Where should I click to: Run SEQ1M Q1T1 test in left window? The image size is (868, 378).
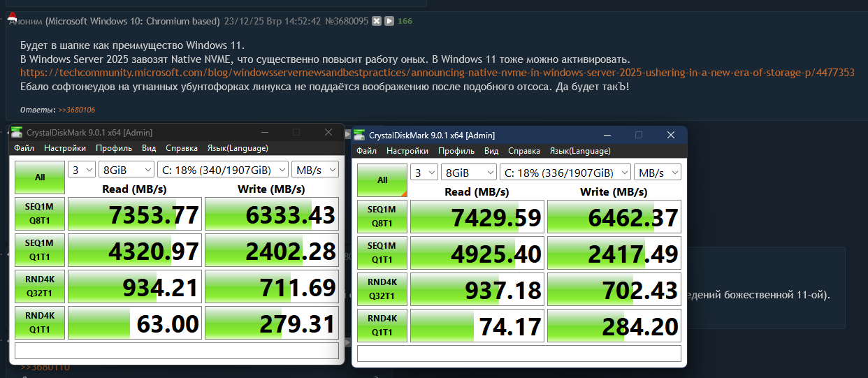40,250
